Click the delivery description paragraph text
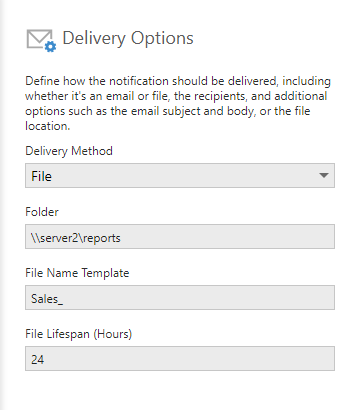Viewport: 360px width, 410px height. tap(178, 103)
